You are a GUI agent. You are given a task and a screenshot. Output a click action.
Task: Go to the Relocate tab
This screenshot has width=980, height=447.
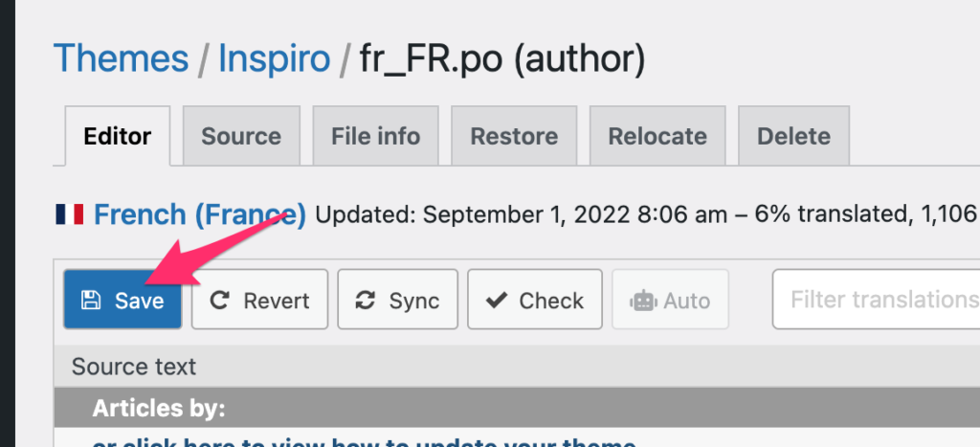[657, 136]
